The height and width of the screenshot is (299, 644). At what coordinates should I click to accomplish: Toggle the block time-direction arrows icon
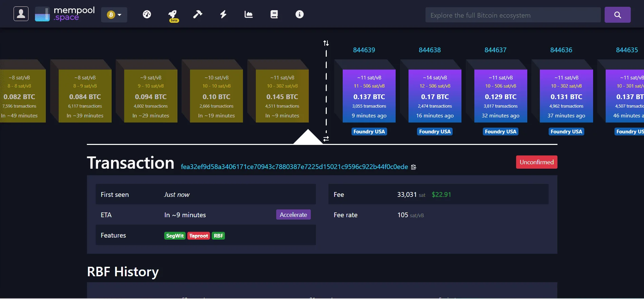point(326,43)
